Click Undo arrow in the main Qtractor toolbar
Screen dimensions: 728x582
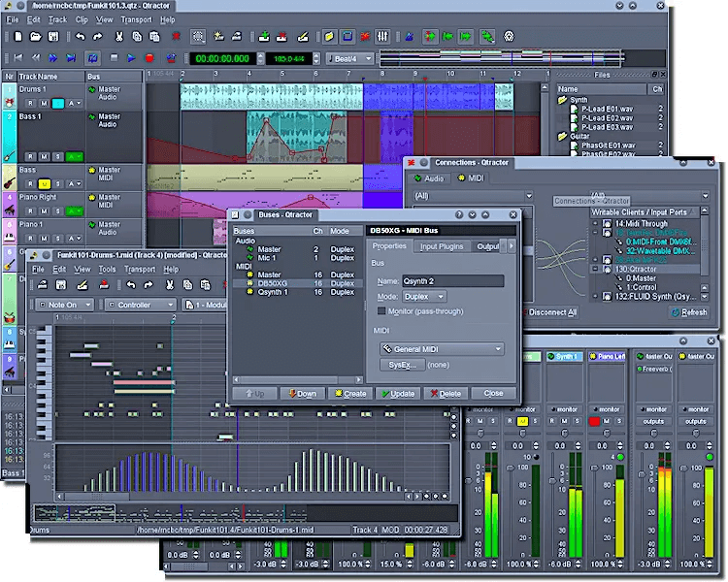pos(81,36)
